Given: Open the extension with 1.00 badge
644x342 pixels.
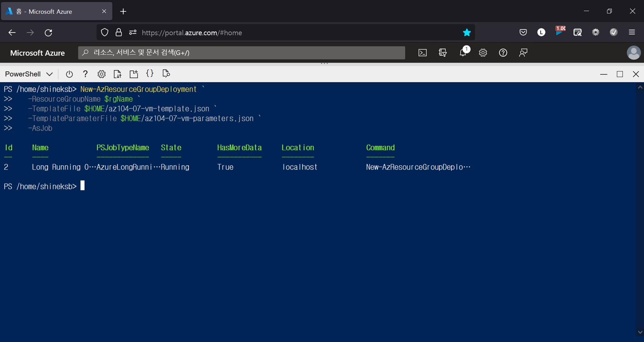Looking at the screenshot, I should pyautogui.click(x=560, y=31).
